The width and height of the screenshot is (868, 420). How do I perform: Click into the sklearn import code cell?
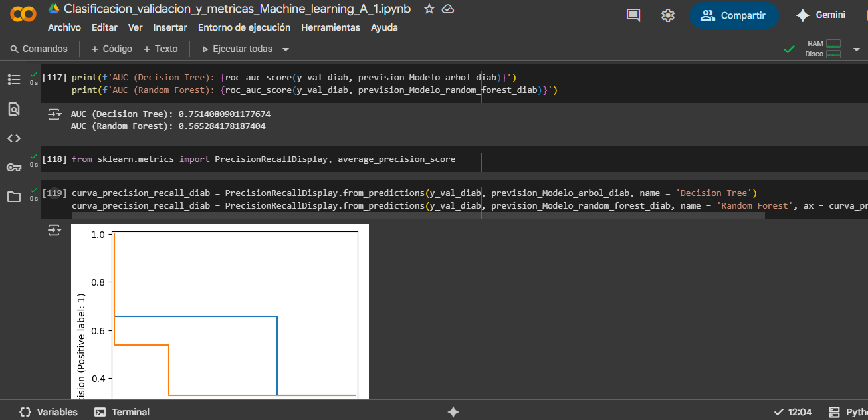[x=263, y=159]
